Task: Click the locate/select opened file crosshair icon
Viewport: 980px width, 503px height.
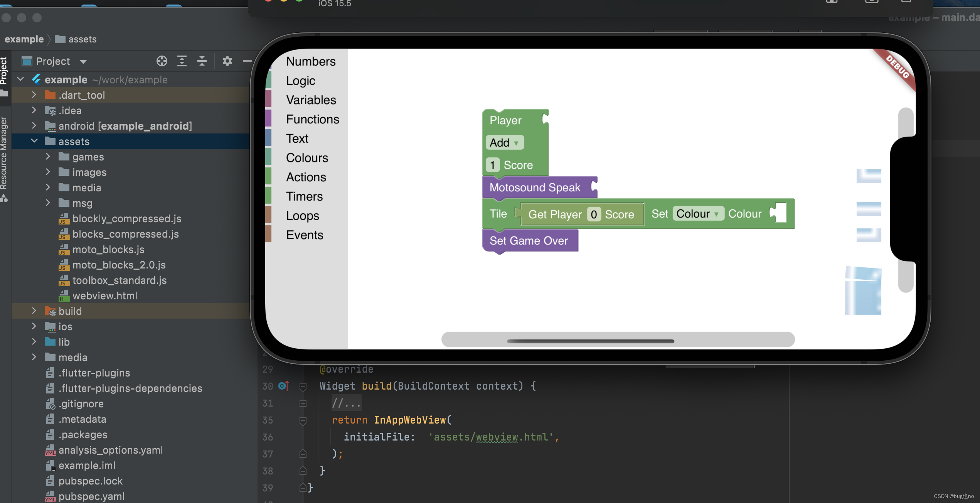Action: point(162,61)
